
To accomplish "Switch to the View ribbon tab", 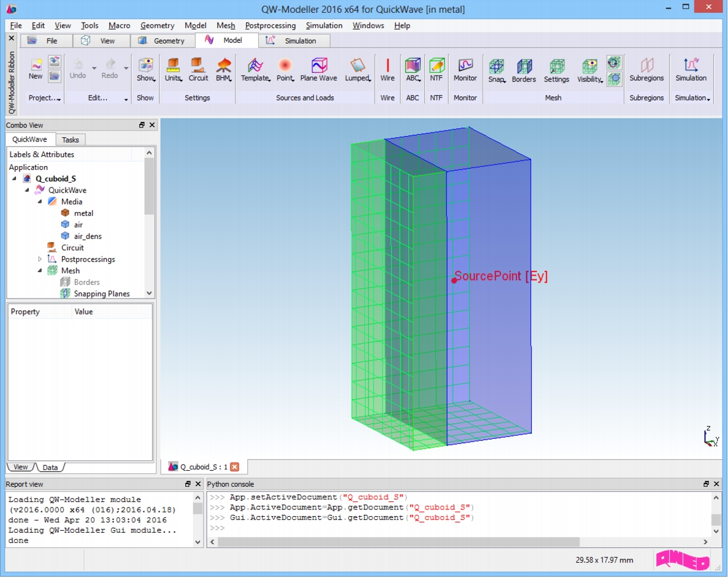I will coord(101,41).
